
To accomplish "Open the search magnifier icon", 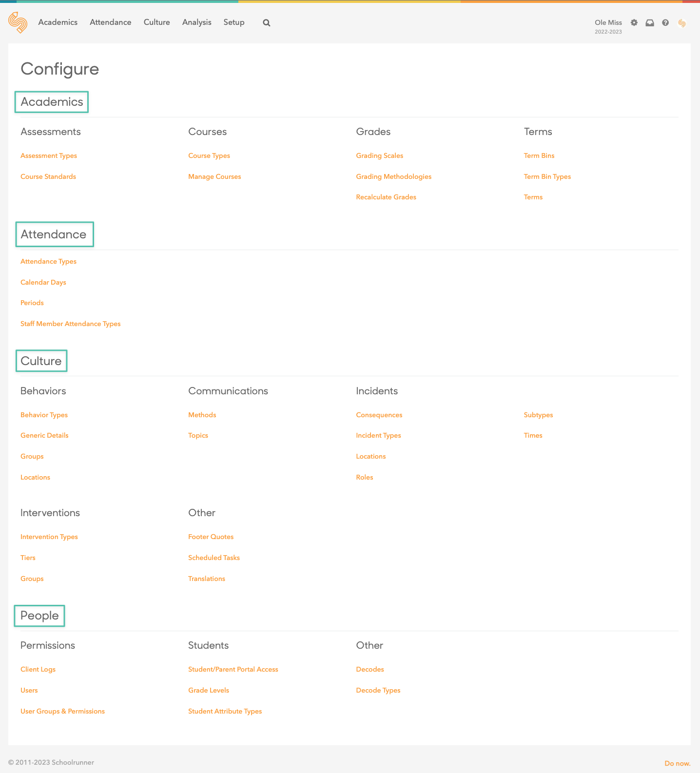I will click(266, 23).
